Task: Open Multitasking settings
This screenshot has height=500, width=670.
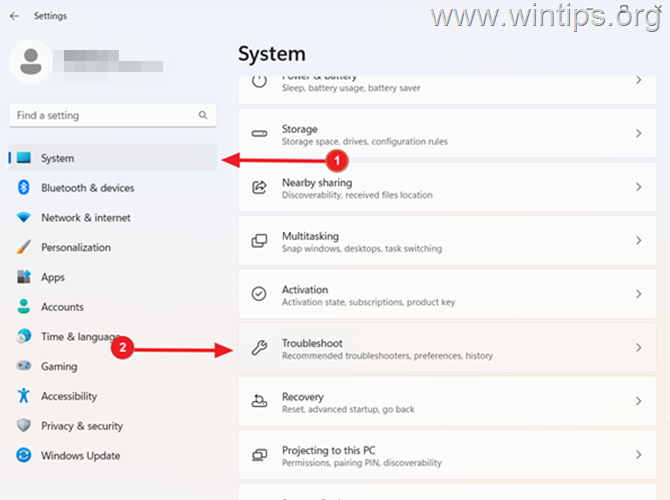Action: (447, 241)
